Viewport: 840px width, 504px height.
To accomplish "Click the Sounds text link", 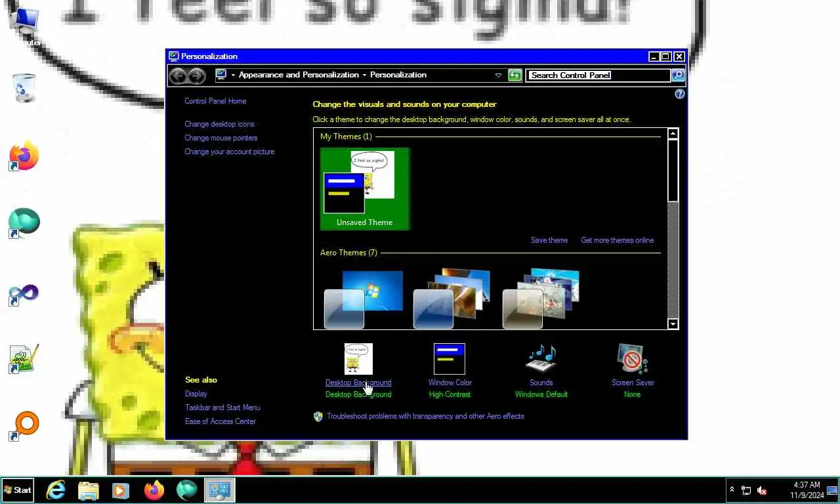I will (x=541, y=383).
